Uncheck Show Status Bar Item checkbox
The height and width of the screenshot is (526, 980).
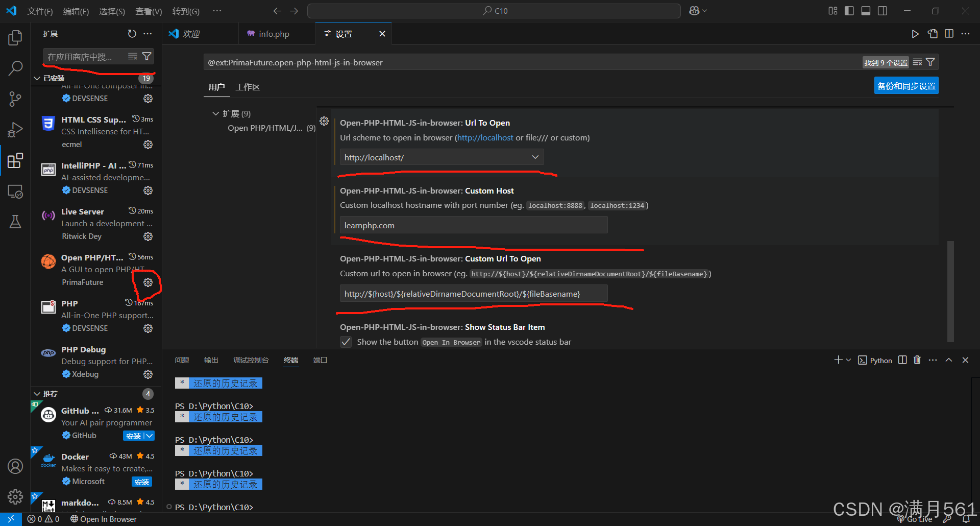click(x=346, y=342)
